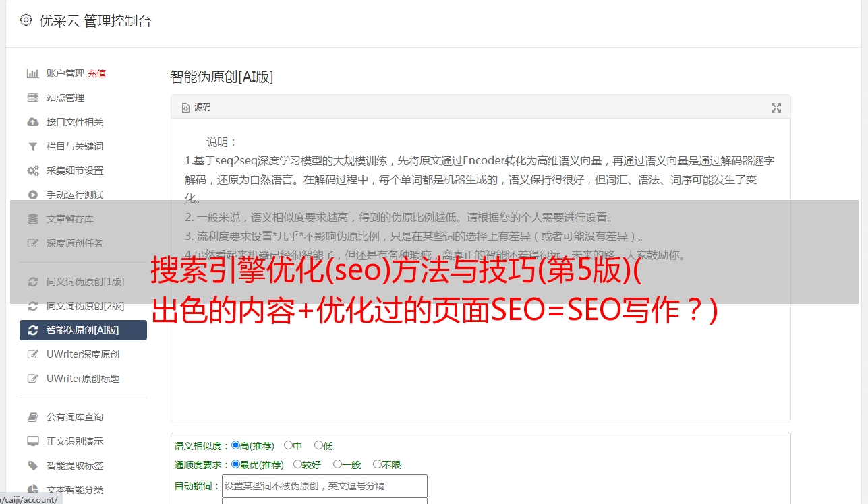Image resolution: width=868 pixels, height=504 pixels.
Task: Choose 通顺度要求 较好 radio option
Action: coord(297,464)
